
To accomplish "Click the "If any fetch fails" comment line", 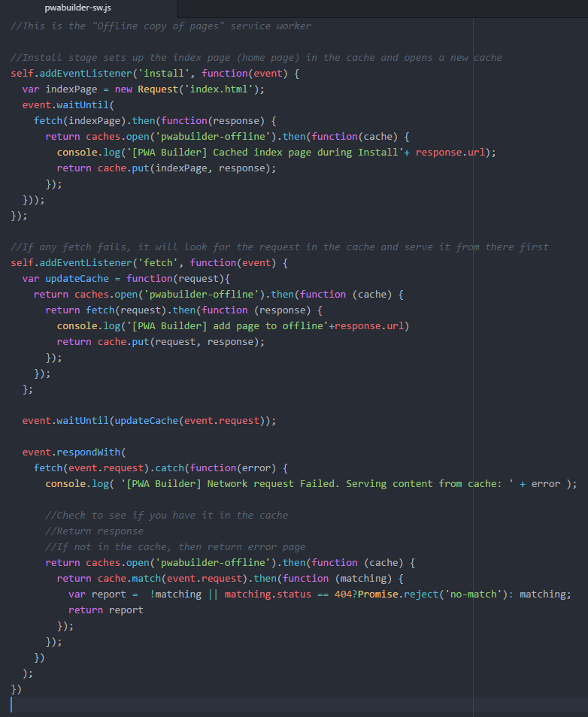I will coord(280,247).
